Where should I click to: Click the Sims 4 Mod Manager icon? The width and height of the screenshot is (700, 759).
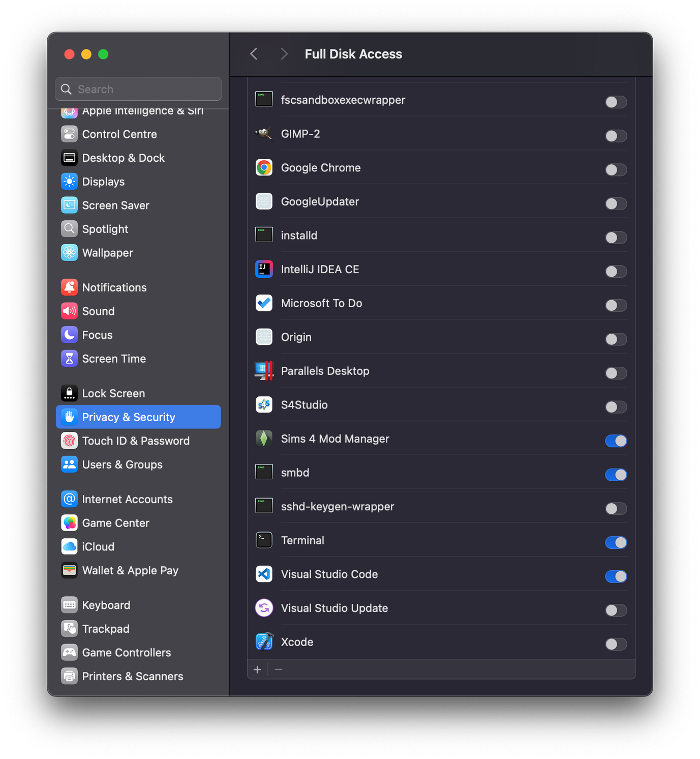[x=264, y=439]
